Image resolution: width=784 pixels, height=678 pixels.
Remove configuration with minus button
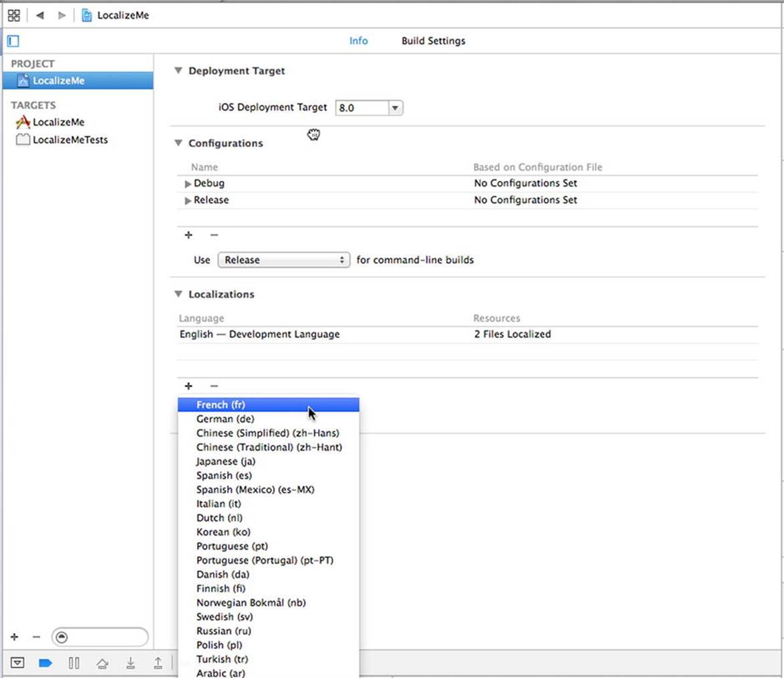click(214, 235)
